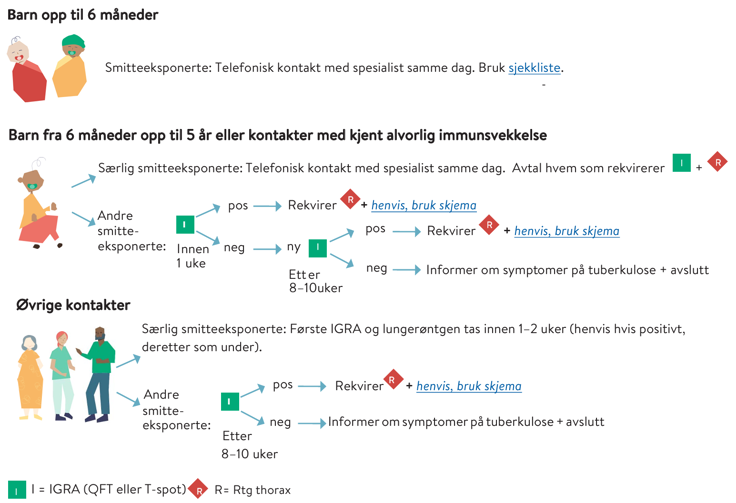Follow "henvis, bruk skjema" link under Øvrige kontakter
The image size is (736, 503).
(x=469, y=386)
